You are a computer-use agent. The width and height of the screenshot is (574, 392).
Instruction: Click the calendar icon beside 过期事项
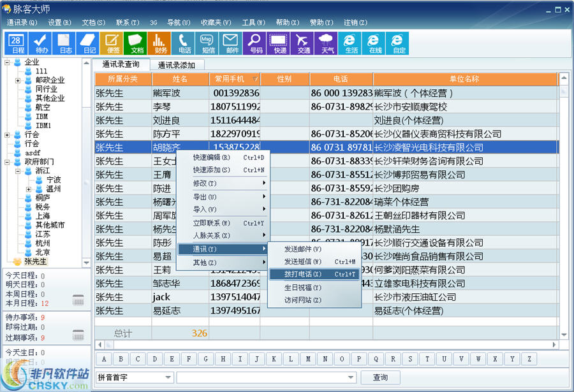tap(78, 335)
